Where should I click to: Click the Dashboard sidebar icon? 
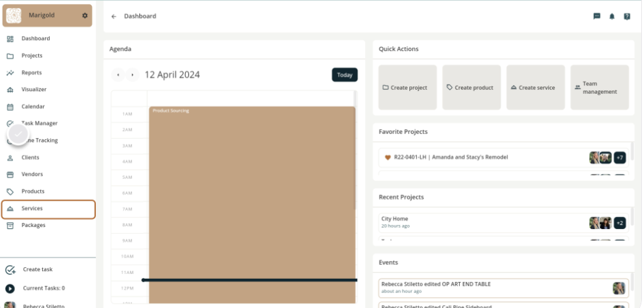point(10,39)
